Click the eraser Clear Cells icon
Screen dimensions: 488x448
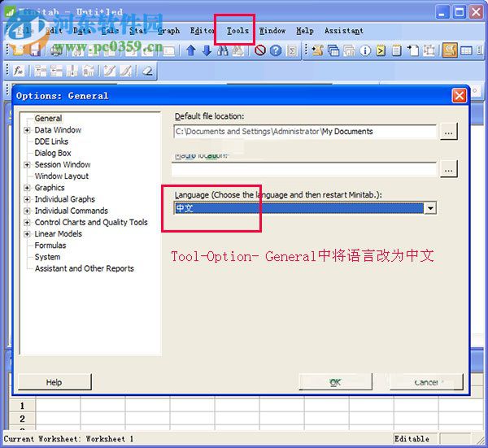coord(147,71)
